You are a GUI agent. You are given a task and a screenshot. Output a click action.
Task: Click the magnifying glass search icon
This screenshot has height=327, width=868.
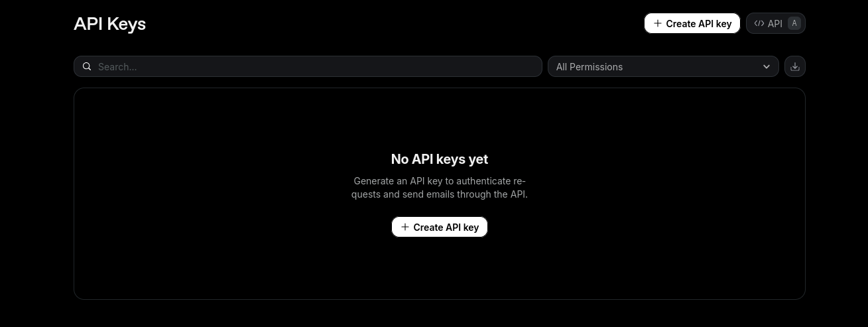coord(87,66)
